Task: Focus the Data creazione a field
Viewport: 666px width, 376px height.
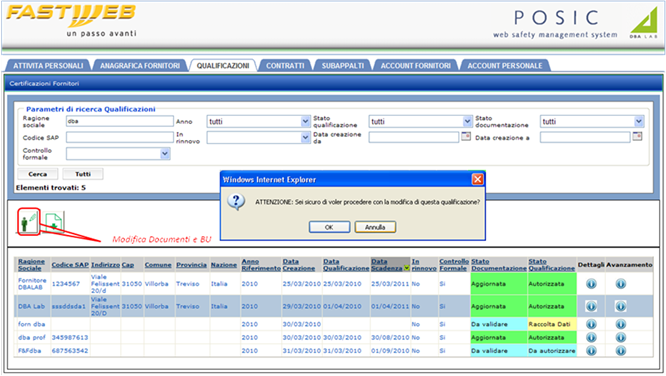Action: [x=585, y=137]
